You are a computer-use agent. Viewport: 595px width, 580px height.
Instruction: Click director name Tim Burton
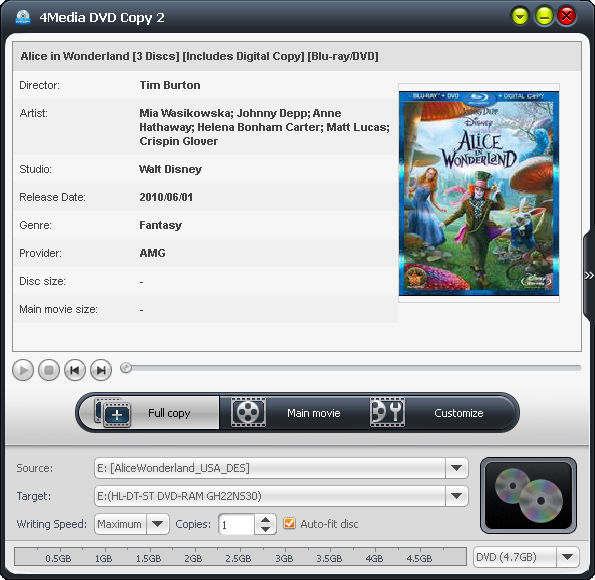[x=170, y=85]
